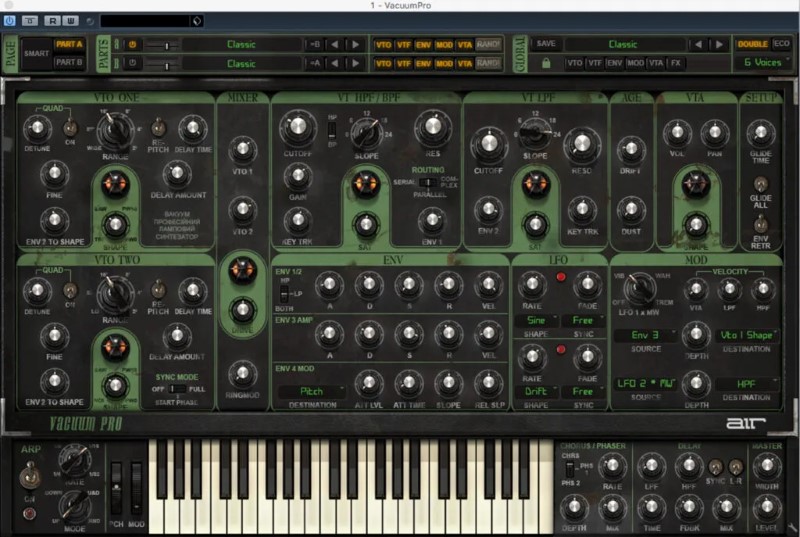This screenshot has width=800, height=537.
Task: Switch to PART B page
Action: coord(69,62)
